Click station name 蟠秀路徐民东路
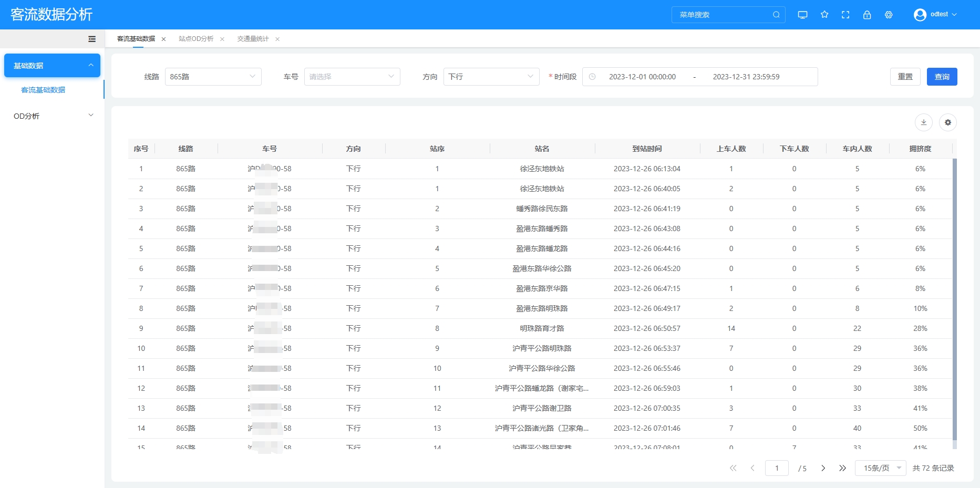The height and width of the screenshot is (488, 980). click(542, 209)
